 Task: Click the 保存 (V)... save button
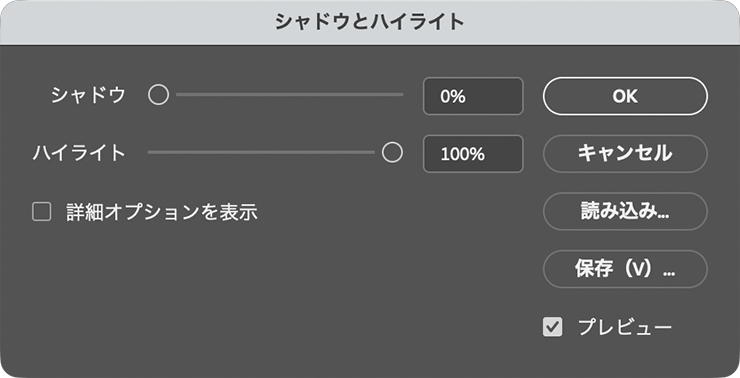tap(625, 269)
